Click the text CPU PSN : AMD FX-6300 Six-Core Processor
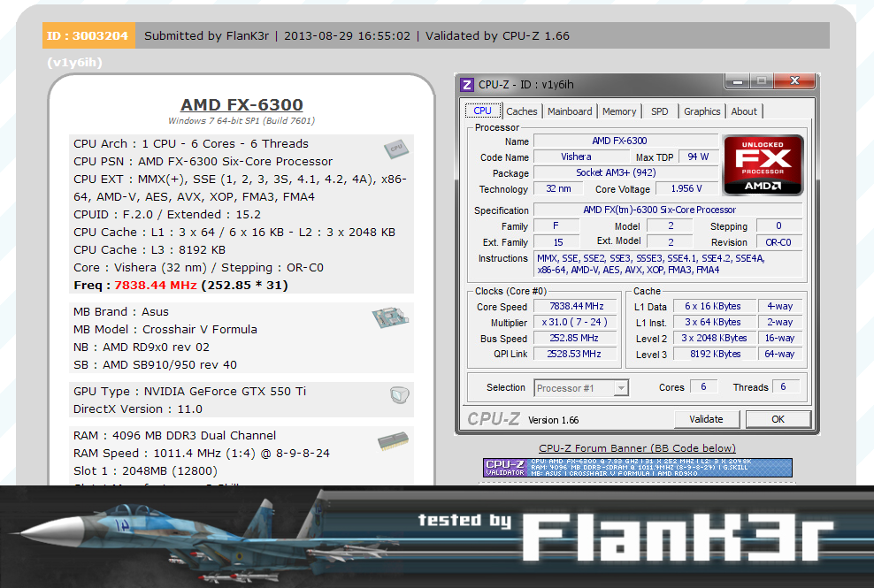Screen dimensions: 874x588 coord(203,162)
